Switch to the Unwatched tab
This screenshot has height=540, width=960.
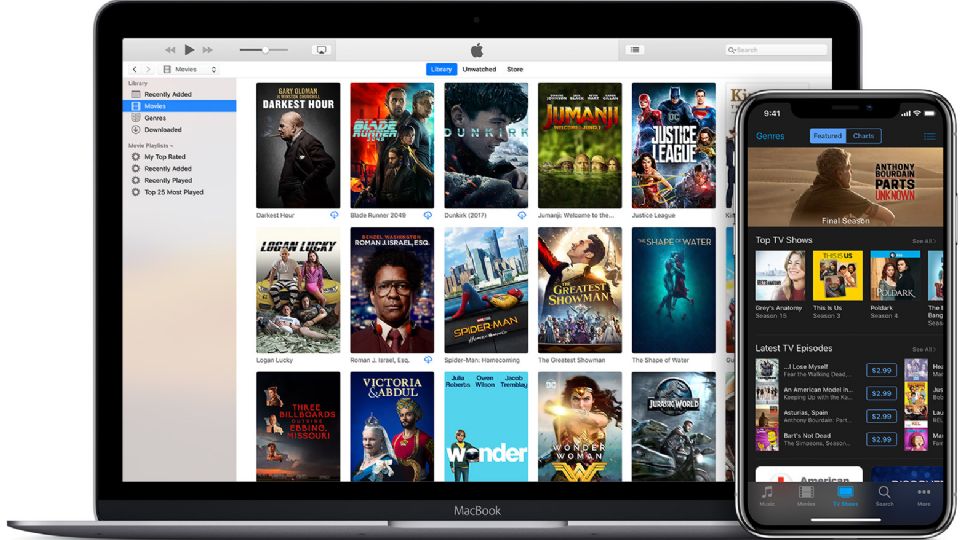(480, 69)
